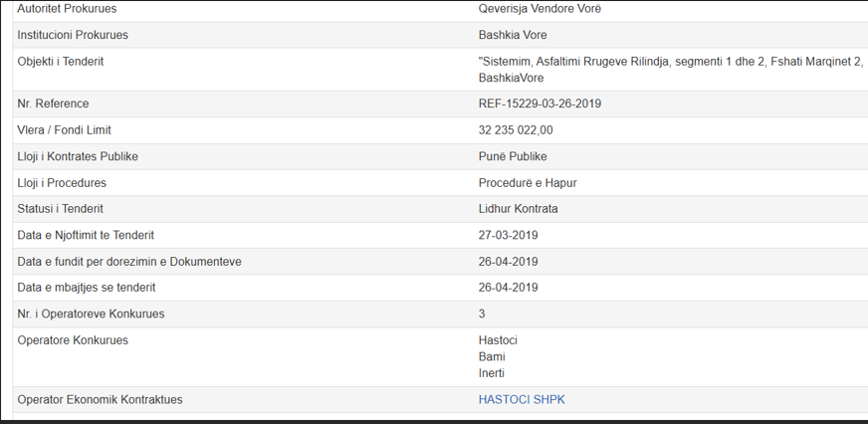Screen dimensions: 868x424
Task: Click the Operator Ekonomik Kontraktues label
Action: [100, 400]
